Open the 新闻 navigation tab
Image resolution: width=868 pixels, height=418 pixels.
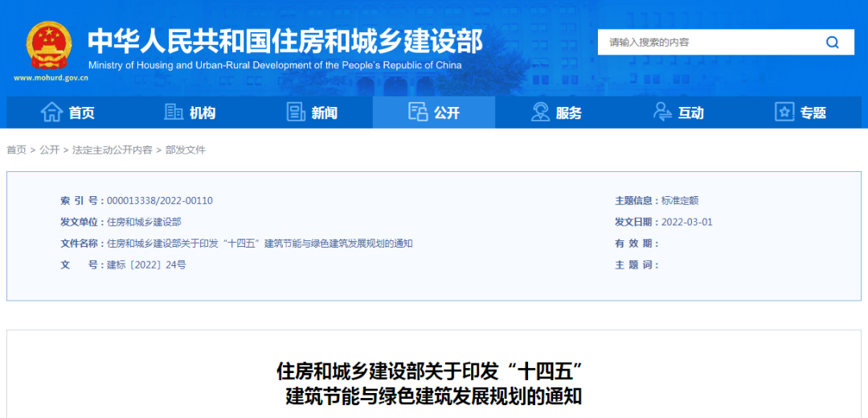pyautogui.click(x=324, y=113)
